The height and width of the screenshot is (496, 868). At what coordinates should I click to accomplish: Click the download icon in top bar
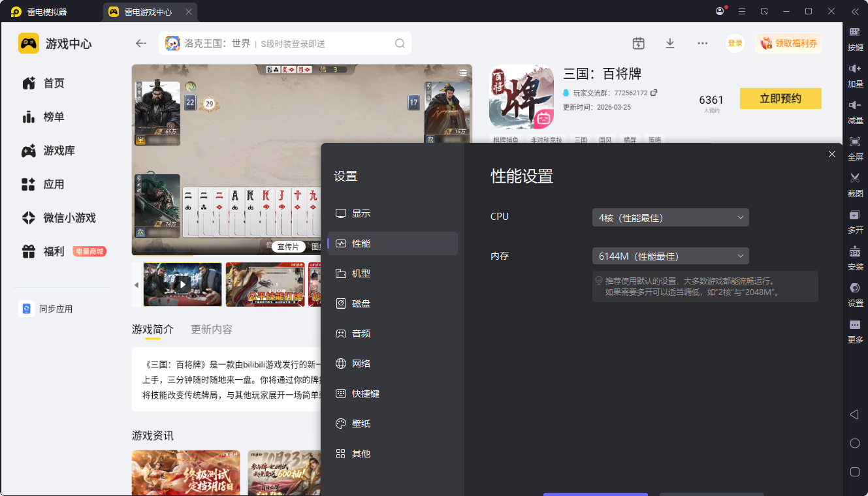point(669,43)
